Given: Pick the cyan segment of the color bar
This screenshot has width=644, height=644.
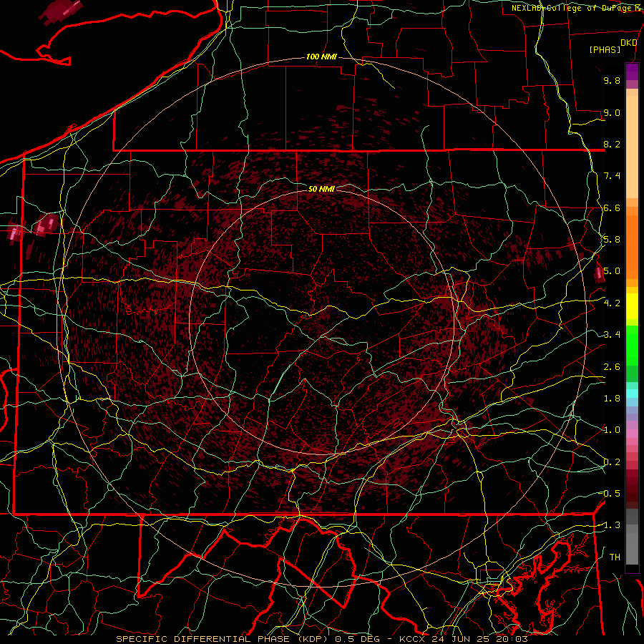Looking at the screenshot, I should 632,394.
